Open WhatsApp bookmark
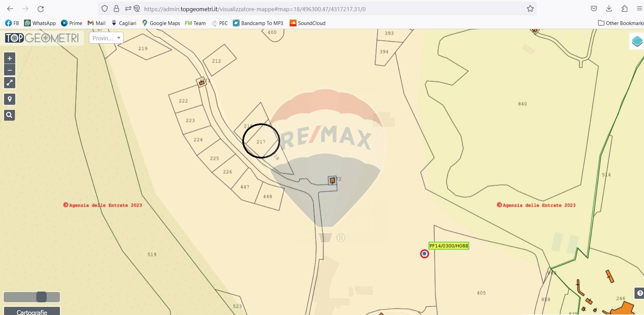 [x=40, y=23]
